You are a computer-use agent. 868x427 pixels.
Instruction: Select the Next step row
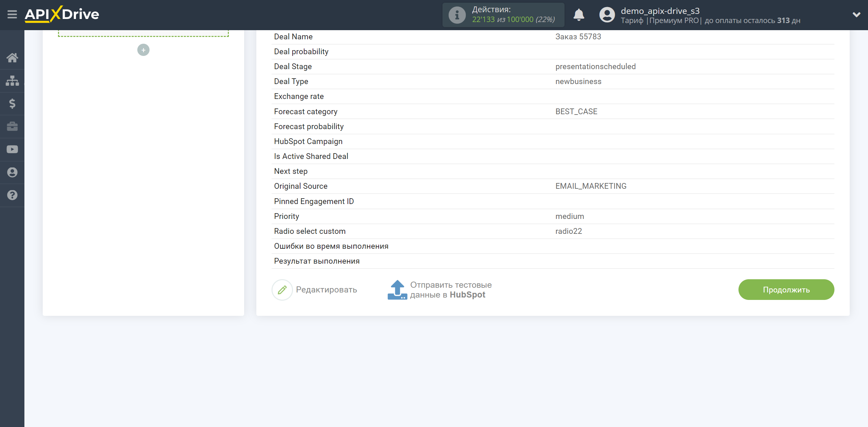click(553, 171)
